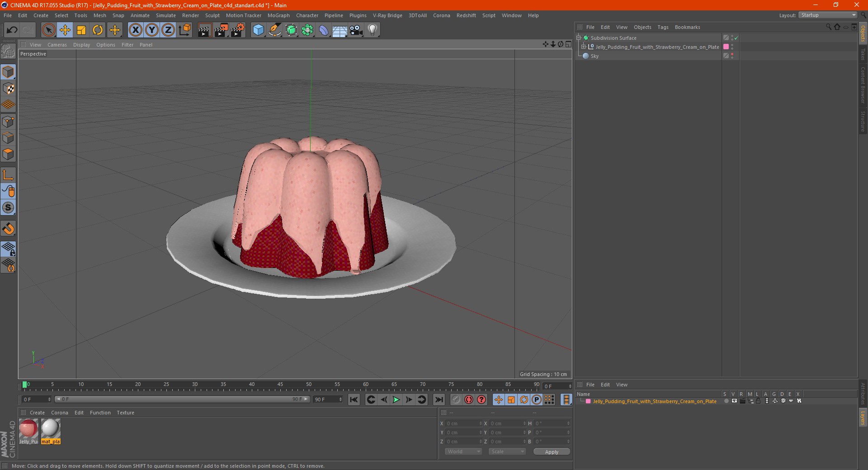The width and height of the screenshot is (868, 470).
Task: Open the Simulate menu
Action: 166,15
